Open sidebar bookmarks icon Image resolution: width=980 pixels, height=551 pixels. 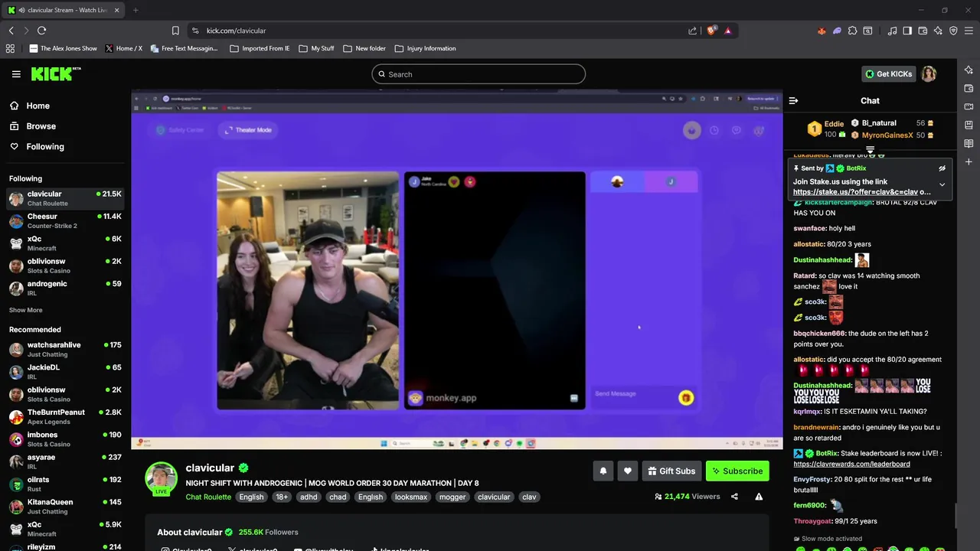tap(969, 125)
